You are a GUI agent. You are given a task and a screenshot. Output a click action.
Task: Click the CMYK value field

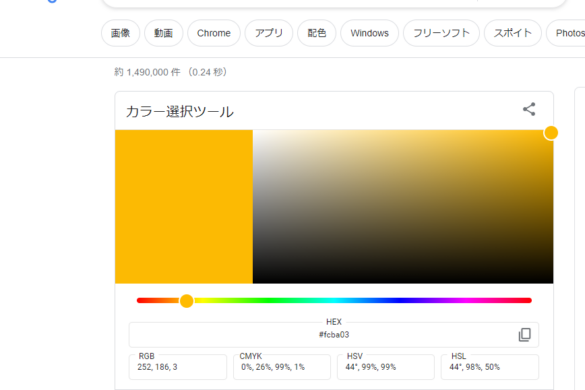(x=282, y=367)
